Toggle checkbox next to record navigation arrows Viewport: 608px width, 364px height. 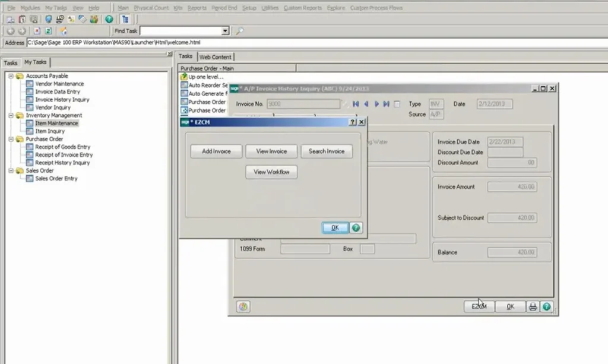pos(397,104)
